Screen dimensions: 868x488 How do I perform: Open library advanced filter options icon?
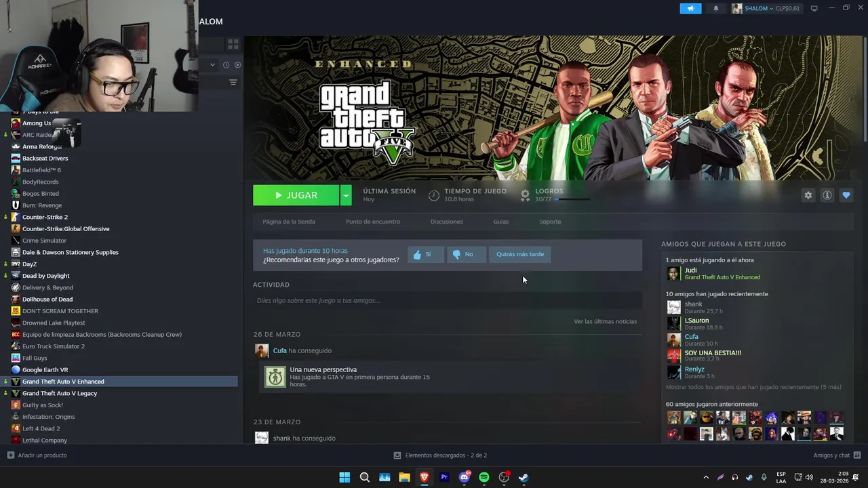coord(233,83)
